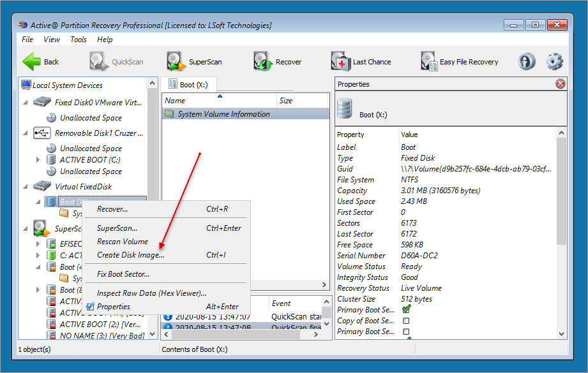Click the Unallocated Space icon under Fixed Disk0
The image size is (588, 373).
click(51, 118)
